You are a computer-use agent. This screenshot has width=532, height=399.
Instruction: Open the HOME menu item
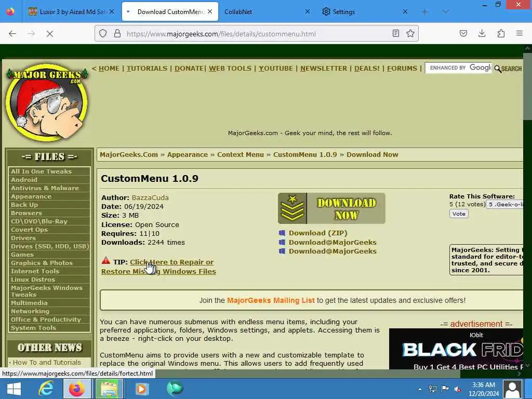point(109,68)
